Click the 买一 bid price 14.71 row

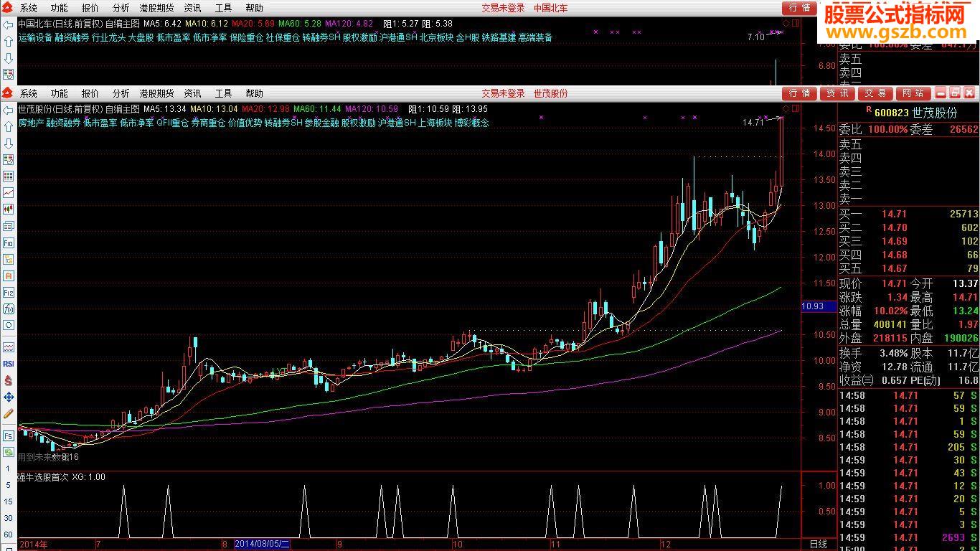908,214
